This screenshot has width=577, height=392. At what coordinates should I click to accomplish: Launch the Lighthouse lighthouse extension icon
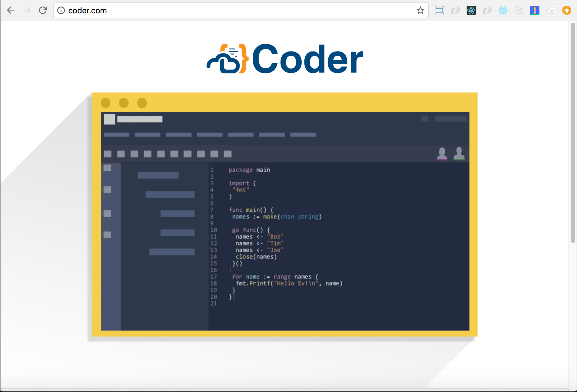click(535, 11)
